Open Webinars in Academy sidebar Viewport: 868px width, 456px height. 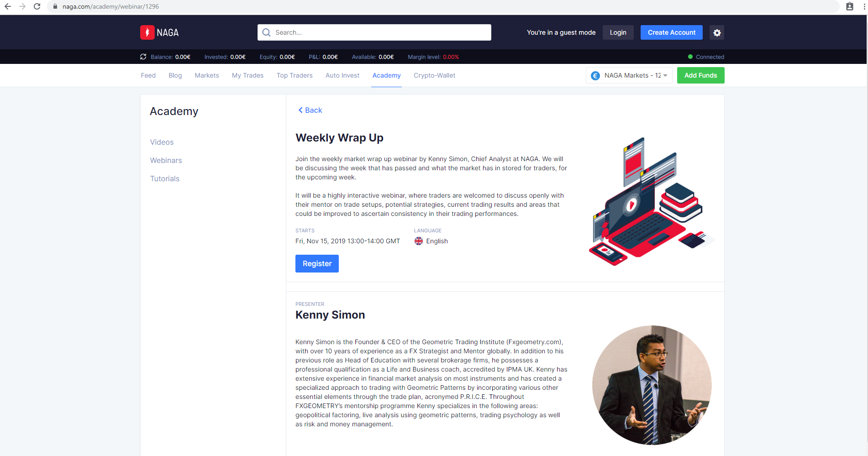click(x=166, y=160)
